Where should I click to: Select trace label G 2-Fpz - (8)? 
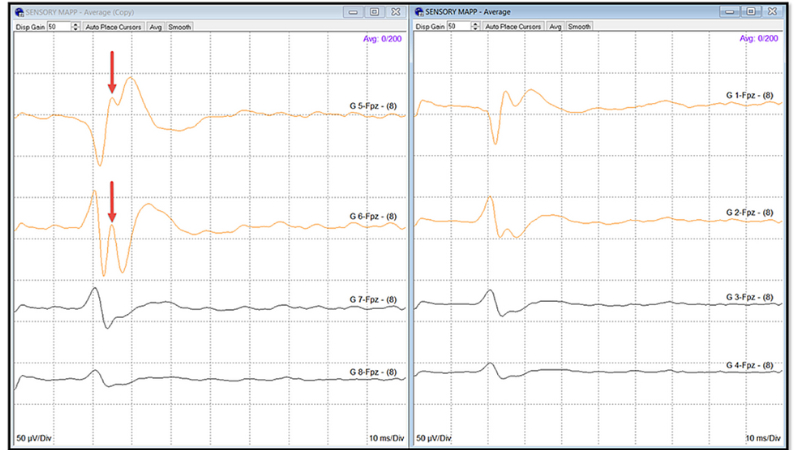point(749,212)
